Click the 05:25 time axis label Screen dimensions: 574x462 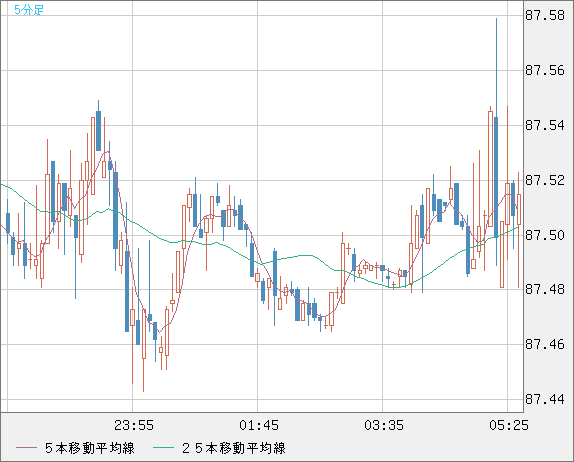[509, 425]
